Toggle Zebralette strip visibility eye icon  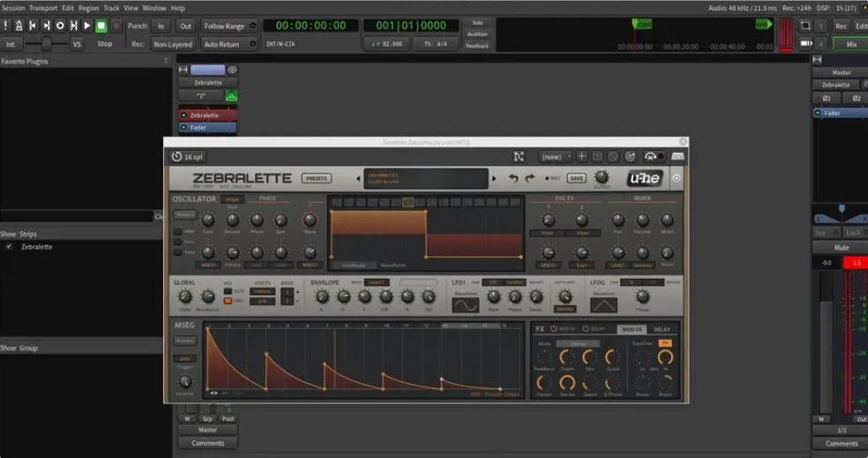(x=232, y=70)
